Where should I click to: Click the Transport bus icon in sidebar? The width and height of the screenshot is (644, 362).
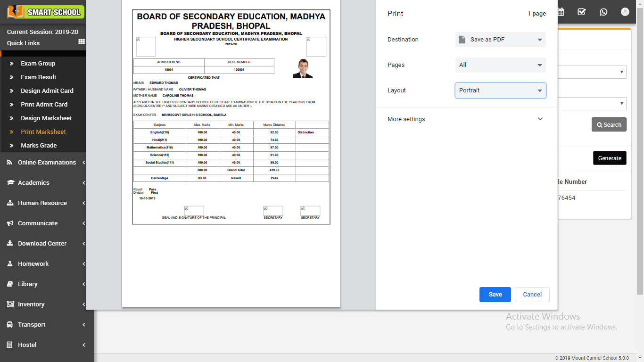click(x=10, y=325)
